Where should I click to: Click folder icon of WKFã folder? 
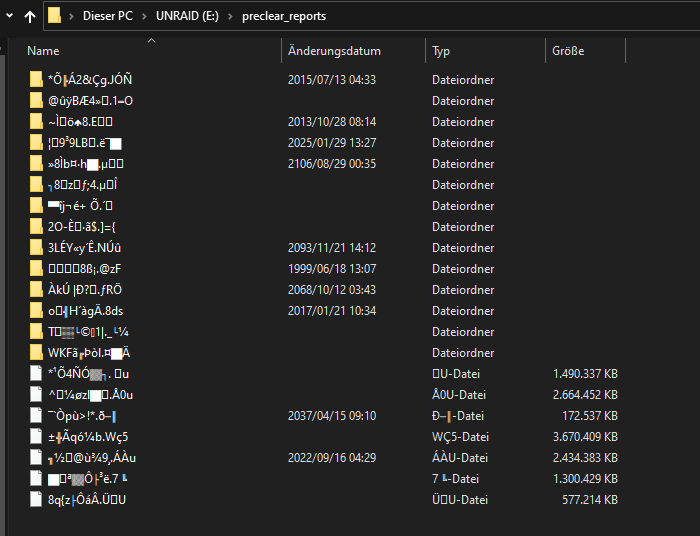[x=36, y=352]
